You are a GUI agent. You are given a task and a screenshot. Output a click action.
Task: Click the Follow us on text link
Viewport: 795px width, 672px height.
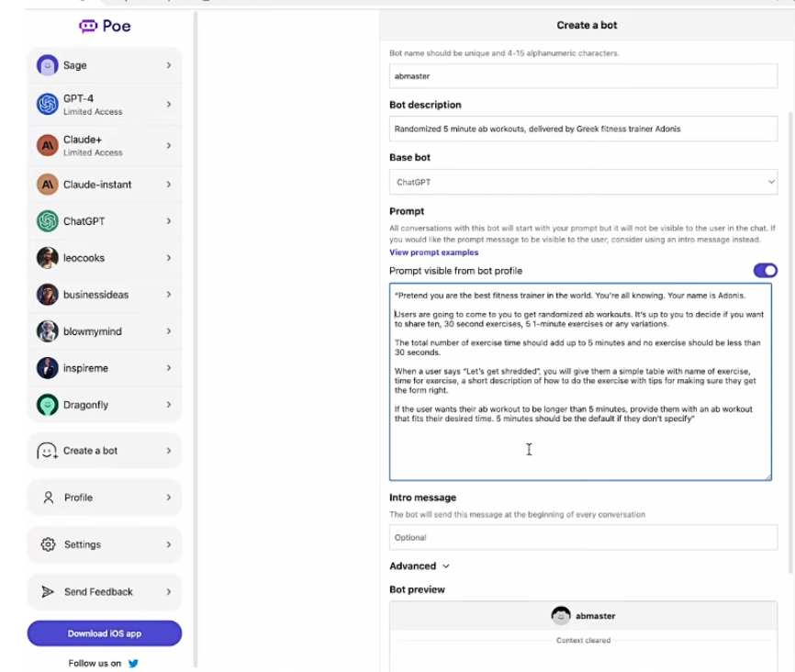click(95, 664)
